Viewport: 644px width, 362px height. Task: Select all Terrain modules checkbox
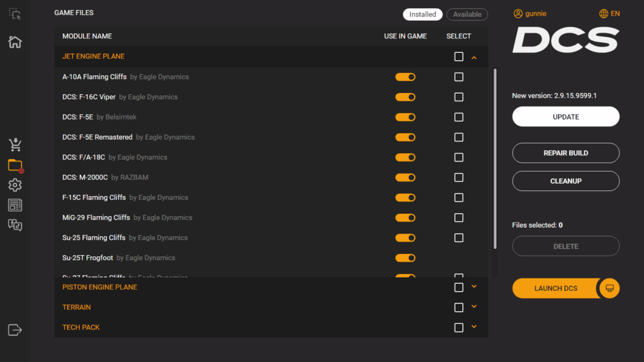458,307
